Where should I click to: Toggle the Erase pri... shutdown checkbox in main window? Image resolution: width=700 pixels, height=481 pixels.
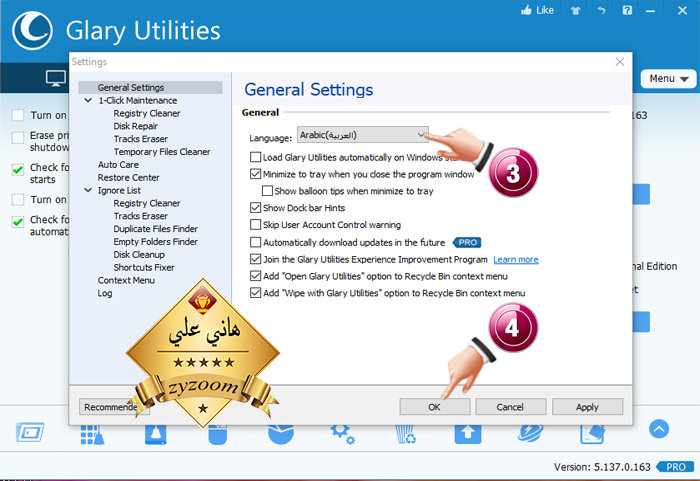coord(18,138)
